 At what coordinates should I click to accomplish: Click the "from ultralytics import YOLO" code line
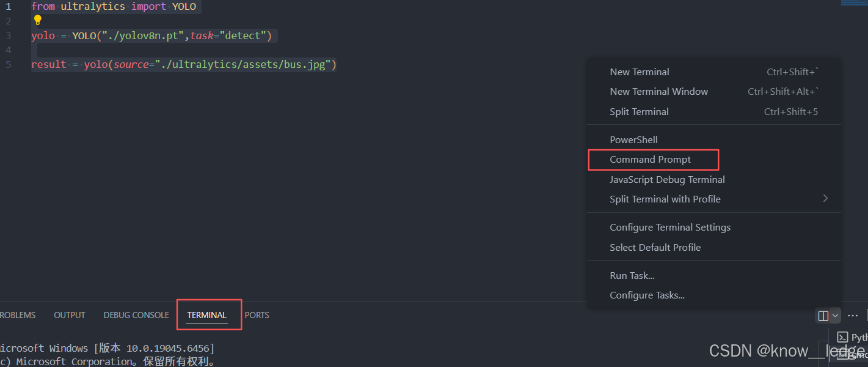tap(114, 7)
